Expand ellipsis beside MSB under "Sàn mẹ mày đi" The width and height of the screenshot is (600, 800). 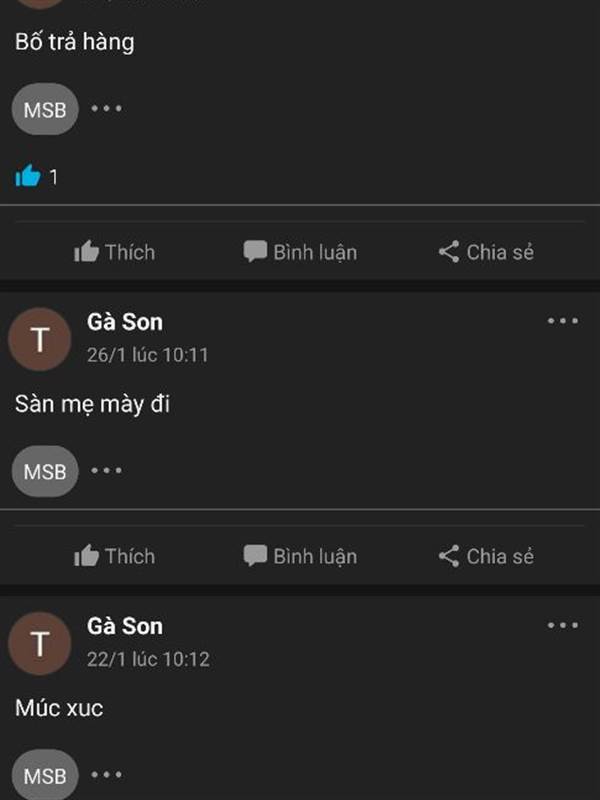(x=107, y=470)
